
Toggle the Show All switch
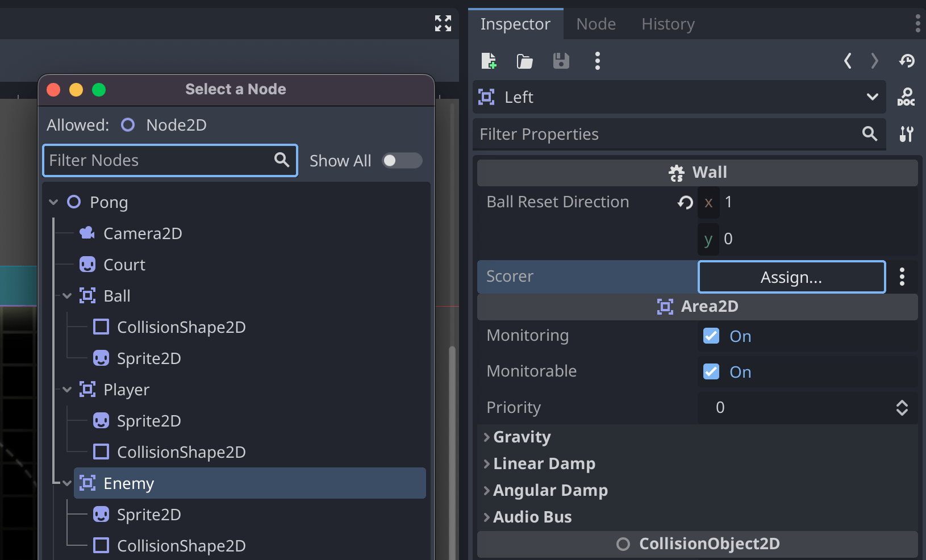tap(402, 161)
